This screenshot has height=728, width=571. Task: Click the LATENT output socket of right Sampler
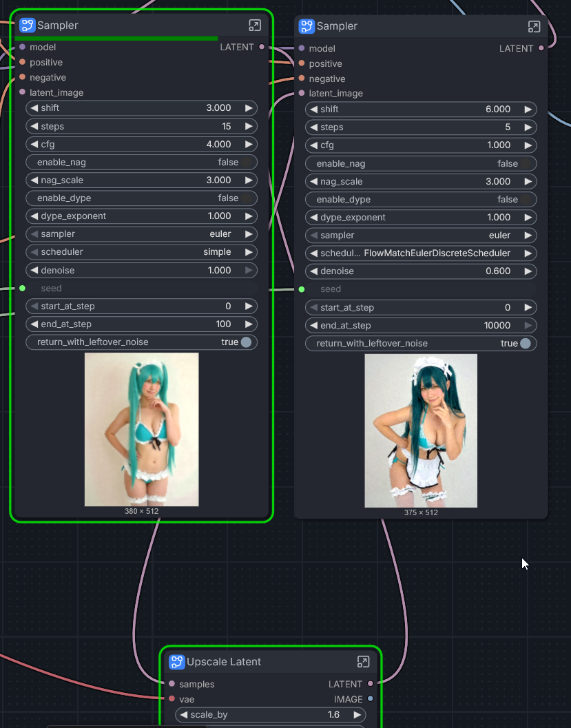tap(541, 48)
